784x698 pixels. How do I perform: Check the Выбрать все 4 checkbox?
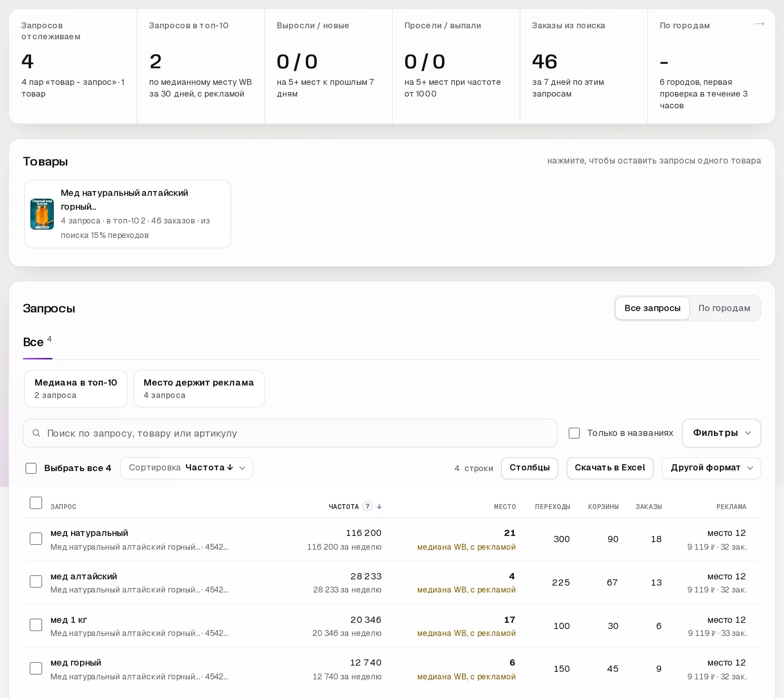[x=31, y=468]
